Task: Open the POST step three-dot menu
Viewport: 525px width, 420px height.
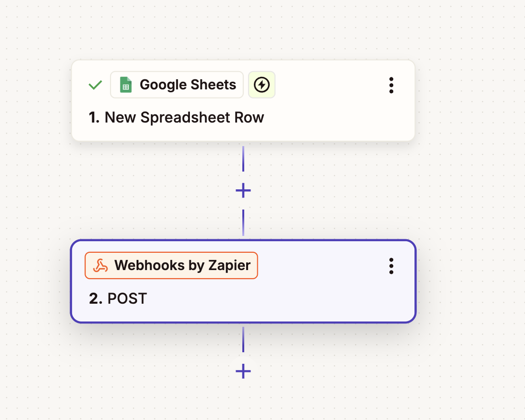Action: click(391, 266)
